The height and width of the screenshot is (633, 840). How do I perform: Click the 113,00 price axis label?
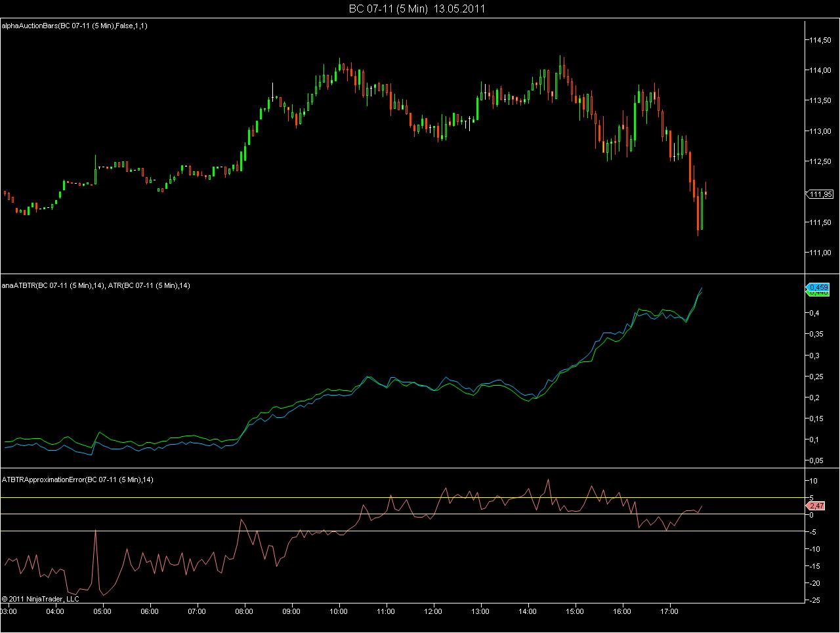[x=821, y=131]
